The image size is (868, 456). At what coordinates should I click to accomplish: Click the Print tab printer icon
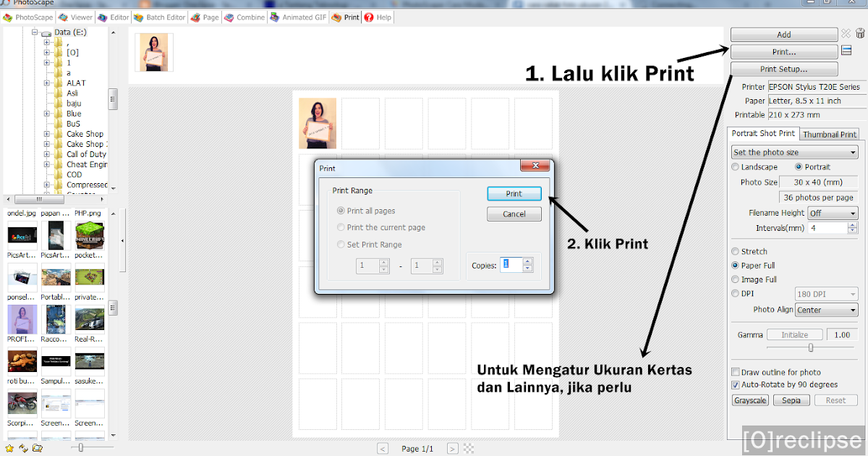coord(336,17)
